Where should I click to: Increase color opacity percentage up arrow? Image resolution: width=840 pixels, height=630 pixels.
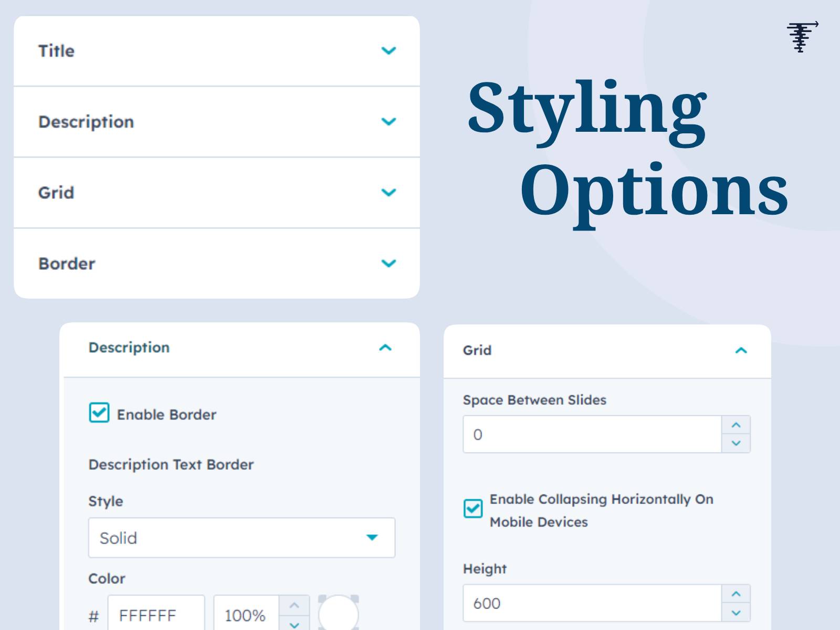(x=295, y=605)
